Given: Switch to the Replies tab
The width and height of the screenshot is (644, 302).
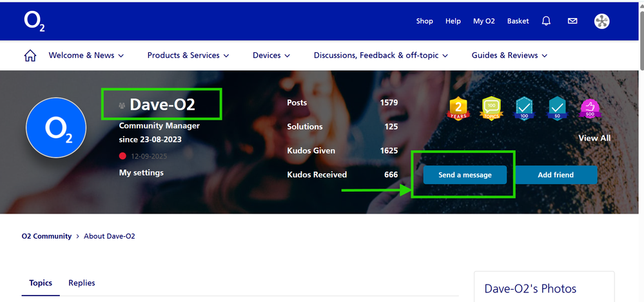Looking at the screenshot, I should tap(82, 283).
